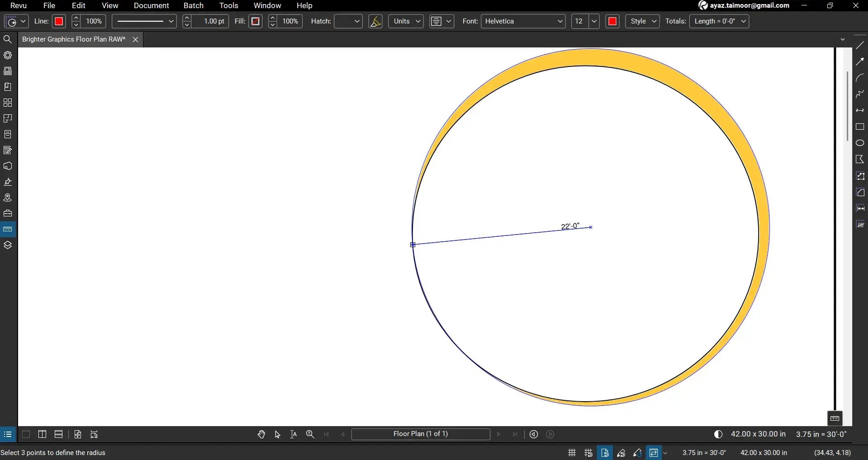The width and height of the screenshot is (868, 460).
Task: Open the Helvetica font dropdown
Action: tap(560, 21)
